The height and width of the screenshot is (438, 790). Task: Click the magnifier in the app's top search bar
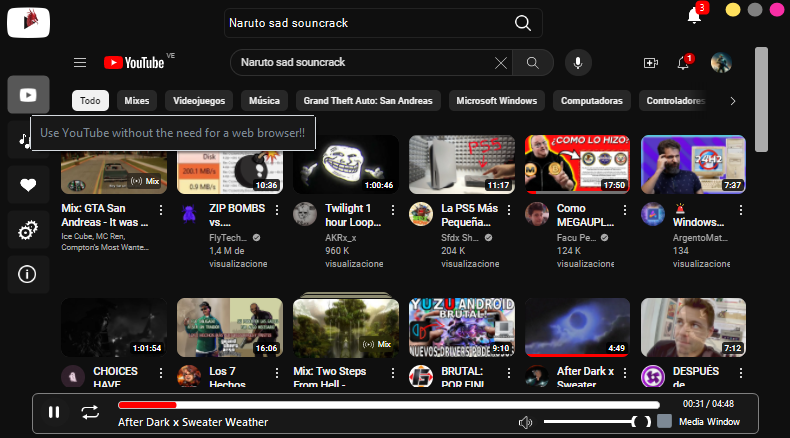pyautogui.click(x=522, y=23)
